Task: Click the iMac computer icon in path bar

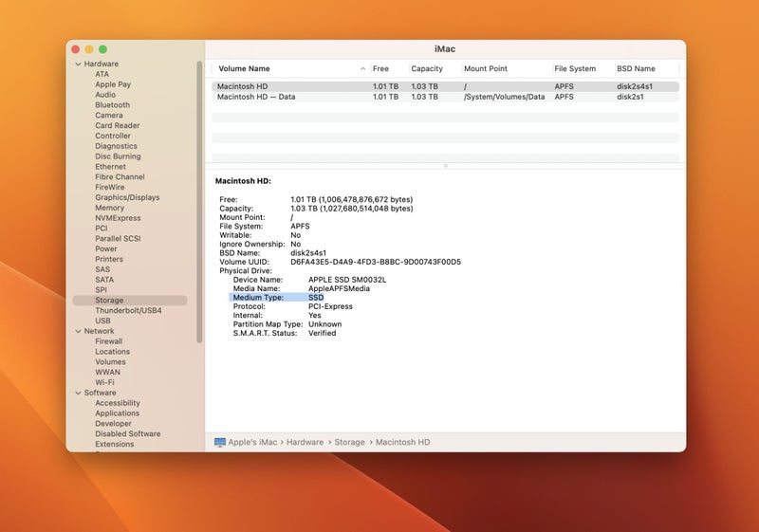Action: tap(220, 442)
